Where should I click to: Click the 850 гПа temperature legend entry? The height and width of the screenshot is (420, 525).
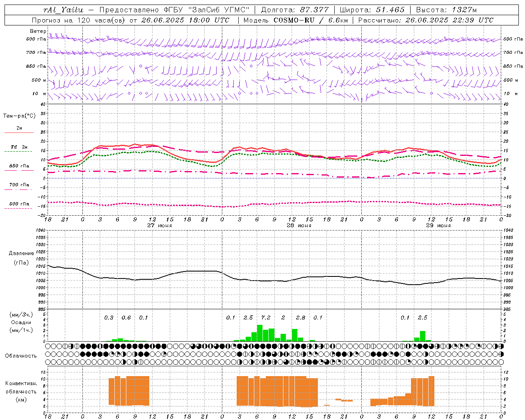point(19,166)
